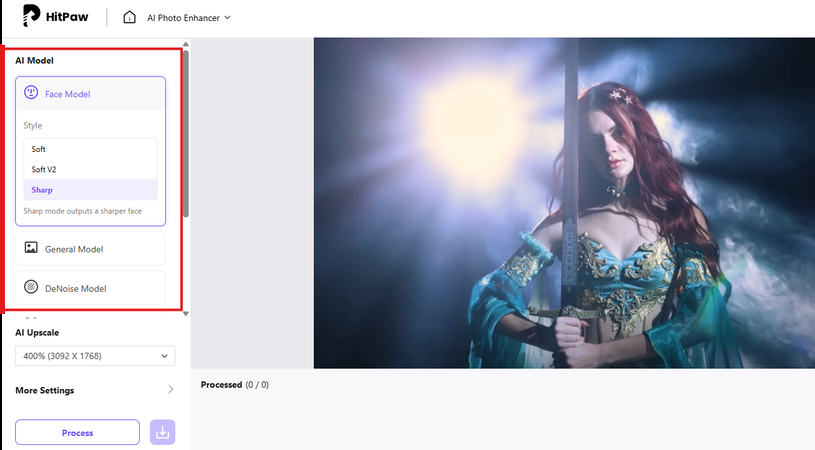This screenshot has width=815, height=450.
Task: Click the Style label
Action: pos(33,126)
